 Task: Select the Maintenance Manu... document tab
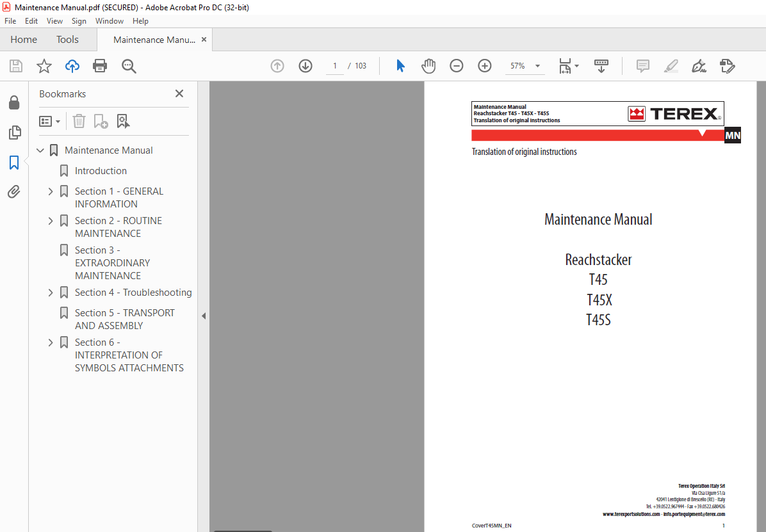pos(154,40)
